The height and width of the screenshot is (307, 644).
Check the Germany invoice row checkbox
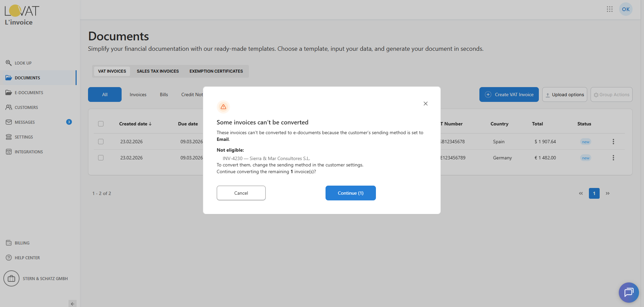[101, 158]
